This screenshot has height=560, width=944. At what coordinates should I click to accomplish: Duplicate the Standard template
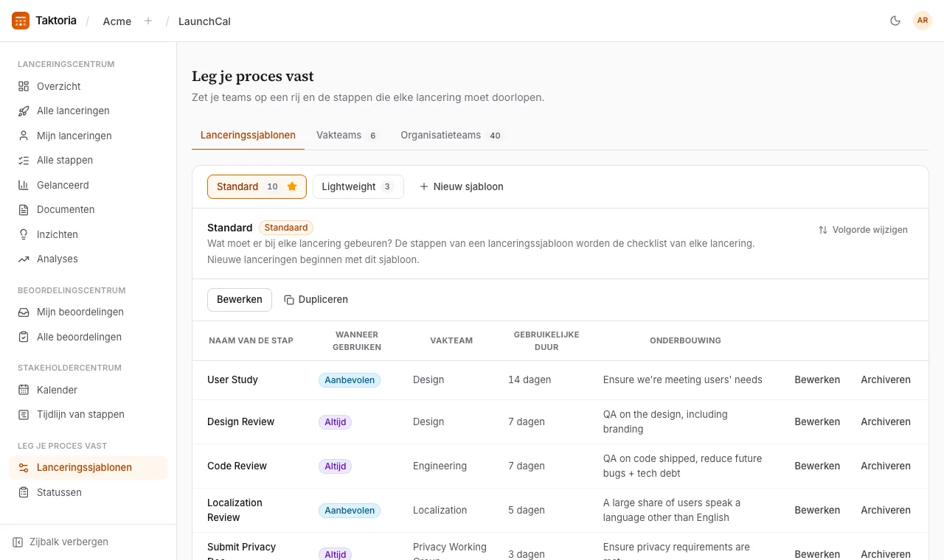pos(316,299)
